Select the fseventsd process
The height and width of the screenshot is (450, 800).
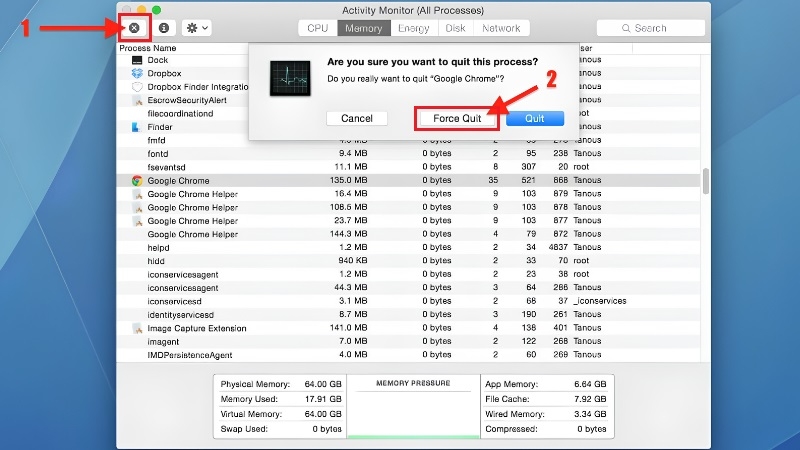pyautogui.click(x=408, y=167)
